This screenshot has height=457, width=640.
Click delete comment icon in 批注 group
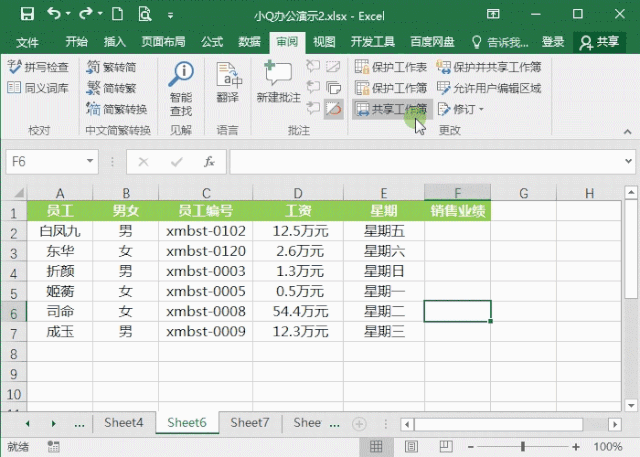(313, 66)
